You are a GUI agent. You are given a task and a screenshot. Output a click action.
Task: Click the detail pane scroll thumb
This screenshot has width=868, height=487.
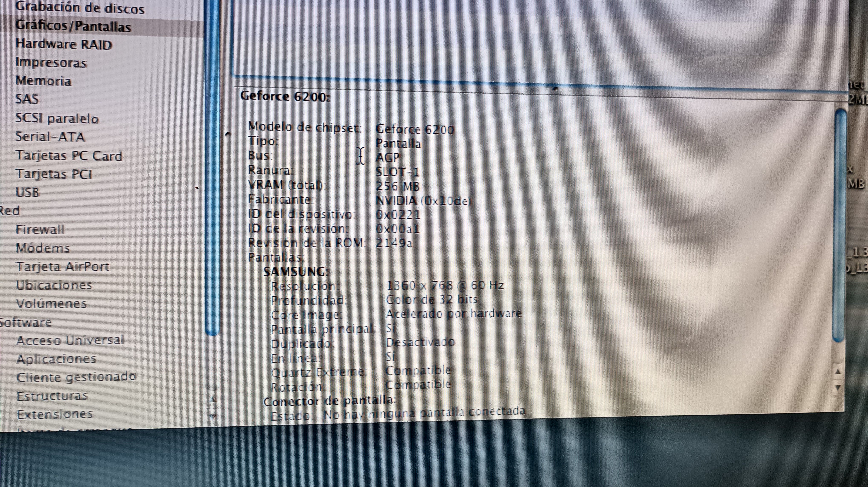pyautogui.click(x=839, y=225)
